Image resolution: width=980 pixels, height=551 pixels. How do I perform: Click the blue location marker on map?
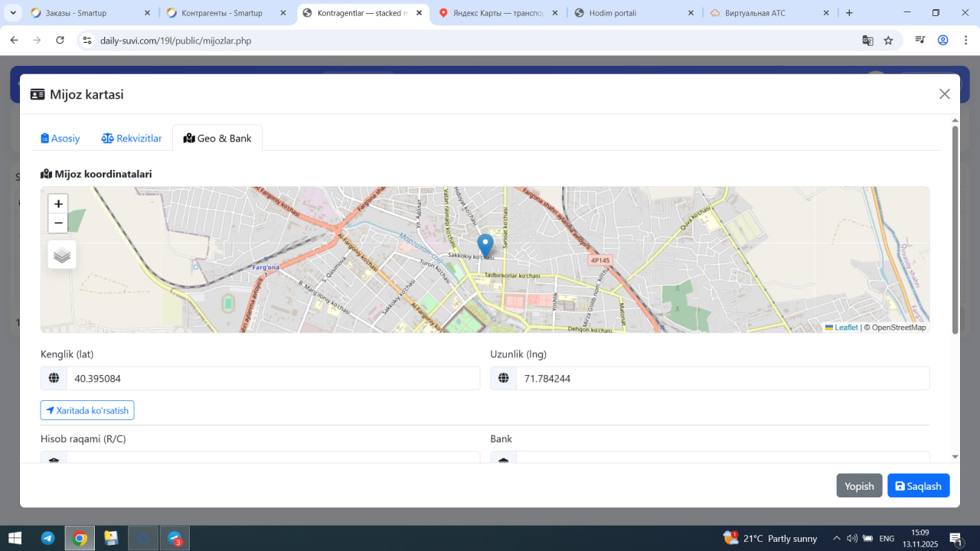click(485, 245)
